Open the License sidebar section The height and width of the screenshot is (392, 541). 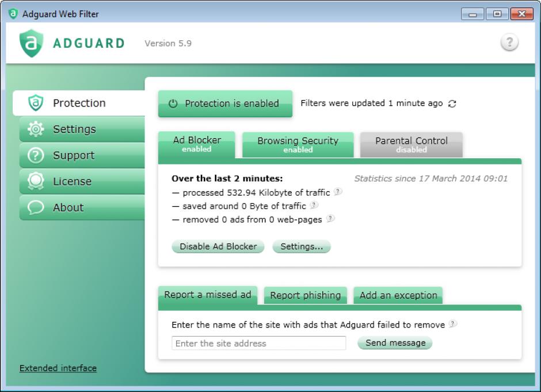coord(82,181)
